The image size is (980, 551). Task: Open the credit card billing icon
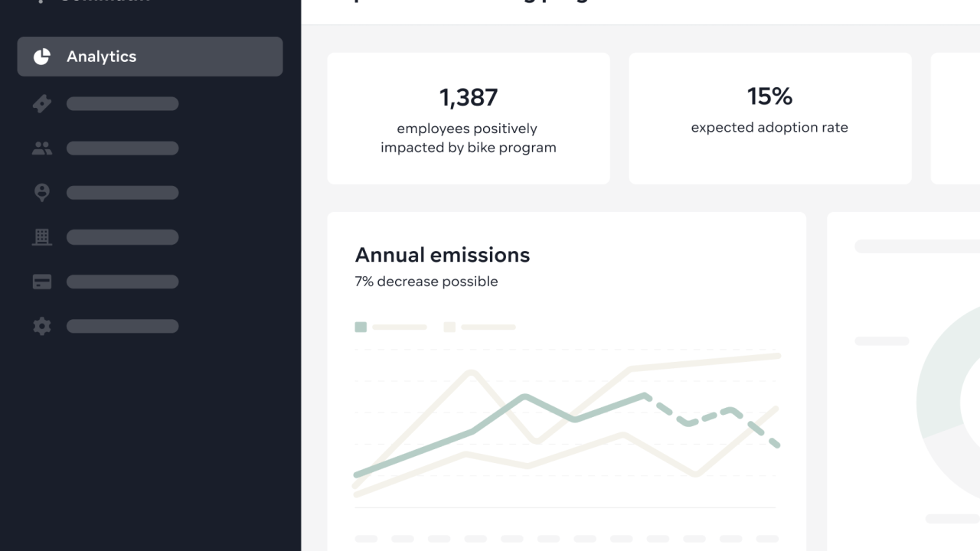click(42, 282)
